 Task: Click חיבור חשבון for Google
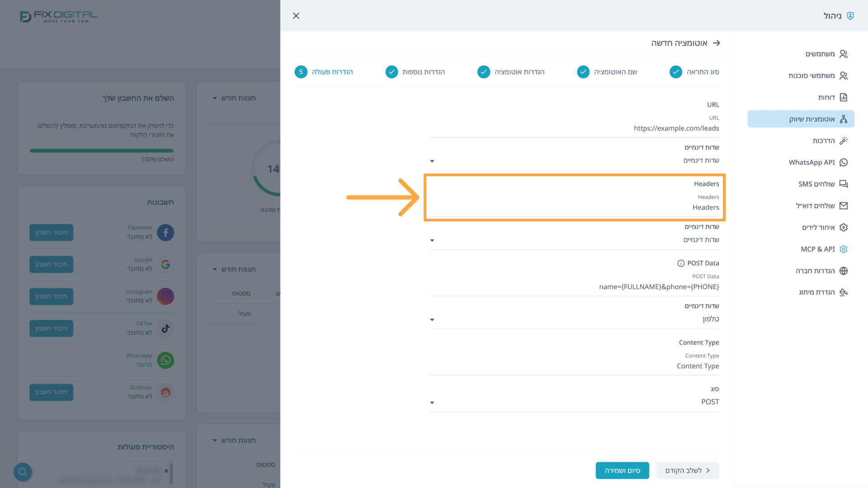tap(51, 264)
